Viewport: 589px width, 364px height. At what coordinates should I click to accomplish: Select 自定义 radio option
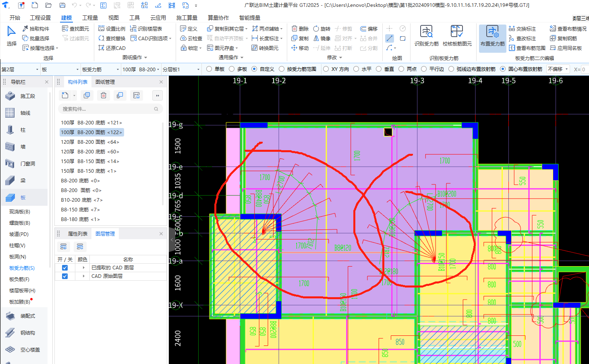(x=263, y=69)
